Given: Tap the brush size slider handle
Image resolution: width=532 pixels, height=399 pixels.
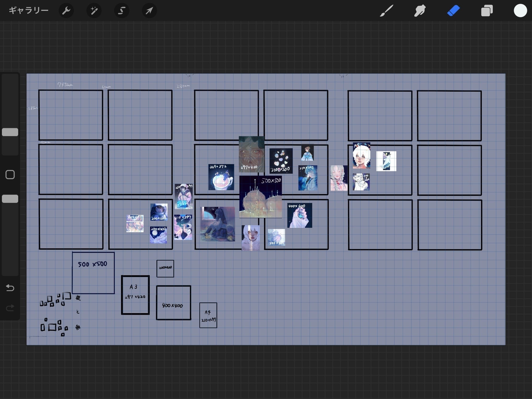Looking at the screenshot, I should (10, 132).
